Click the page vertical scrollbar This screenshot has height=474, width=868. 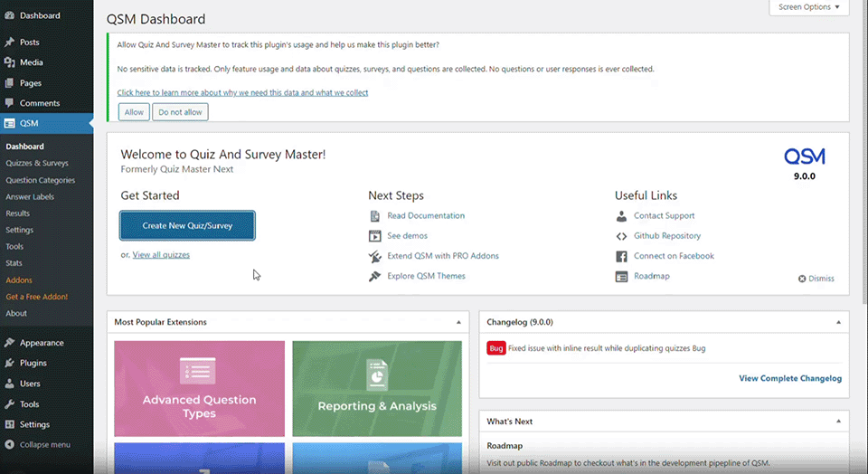[864, 152]
